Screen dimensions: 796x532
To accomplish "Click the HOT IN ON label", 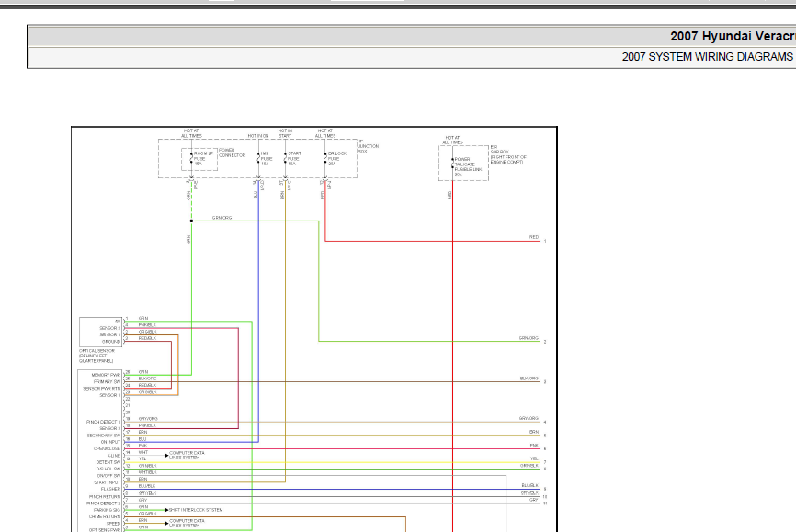I will [258, 136].
